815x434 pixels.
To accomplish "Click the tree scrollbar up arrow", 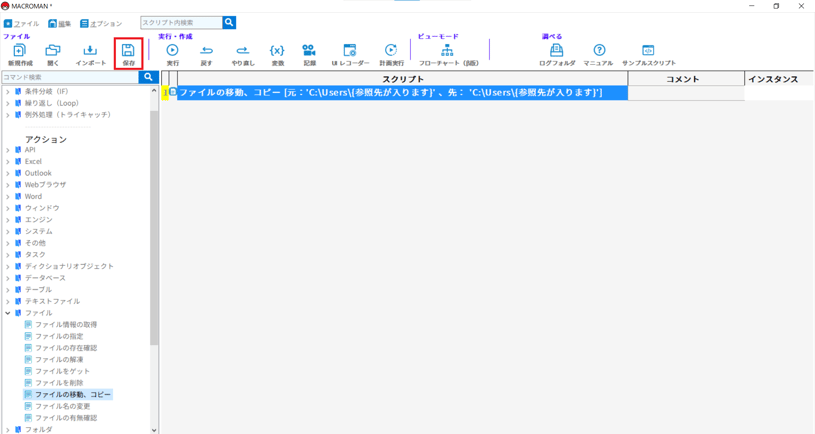I will (x=154, y=90).
